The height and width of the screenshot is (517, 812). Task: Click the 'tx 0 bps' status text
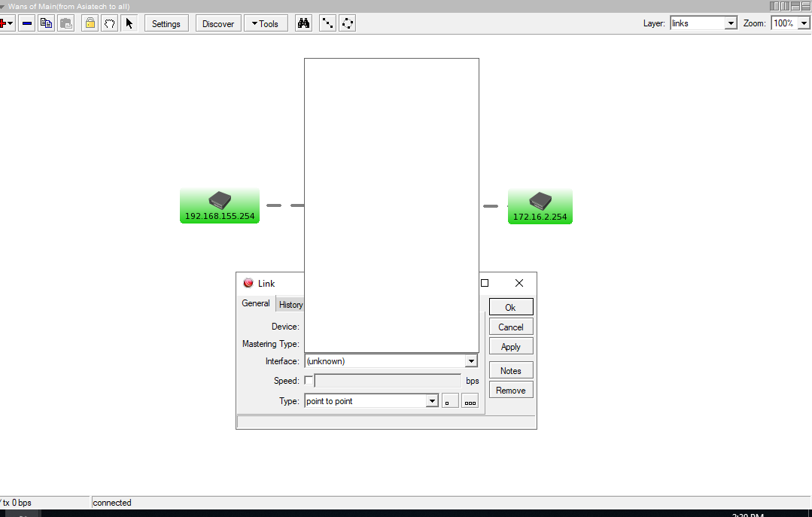(x=17, y=503)
